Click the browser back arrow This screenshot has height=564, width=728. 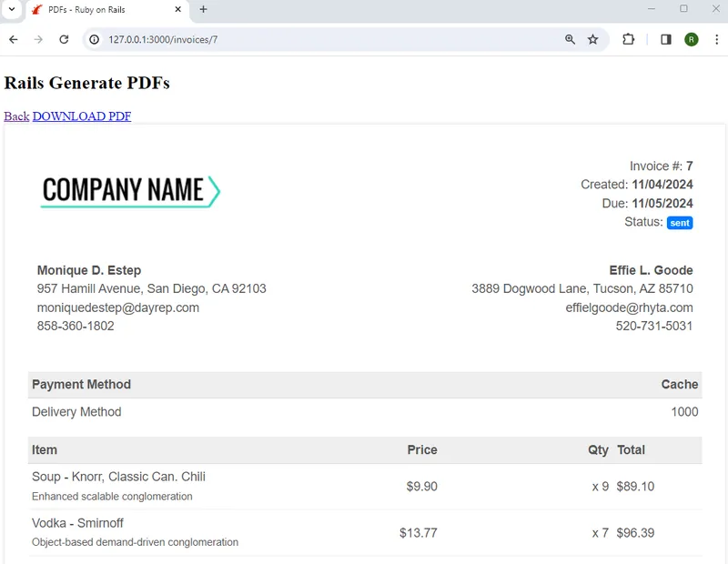(14, 39)
